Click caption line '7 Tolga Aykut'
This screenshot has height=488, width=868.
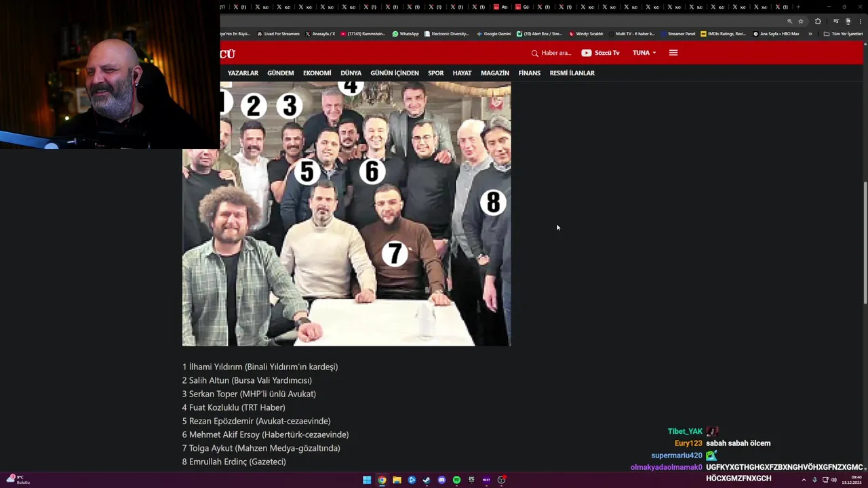tap(261, 448)
